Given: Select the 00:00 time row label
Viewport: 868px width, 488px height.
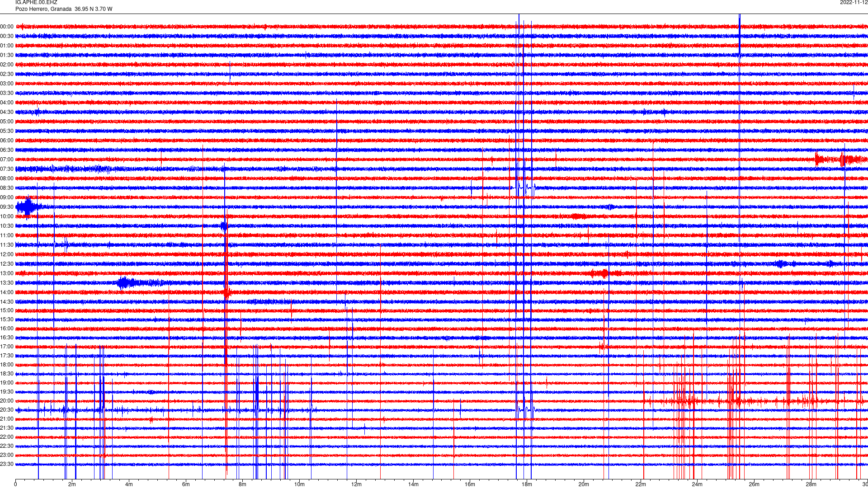Looking at the screenshot, I should click(x=7, y=27).
